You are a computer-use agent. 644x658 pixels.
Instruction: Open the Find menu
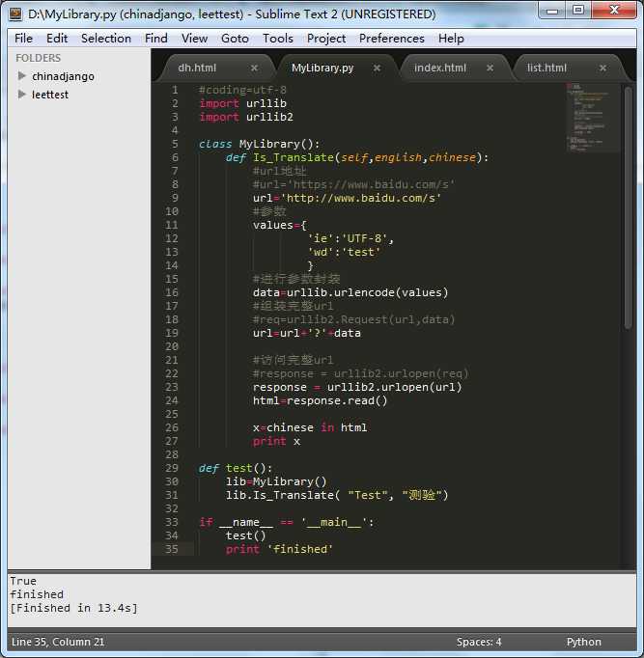[156, 39]
